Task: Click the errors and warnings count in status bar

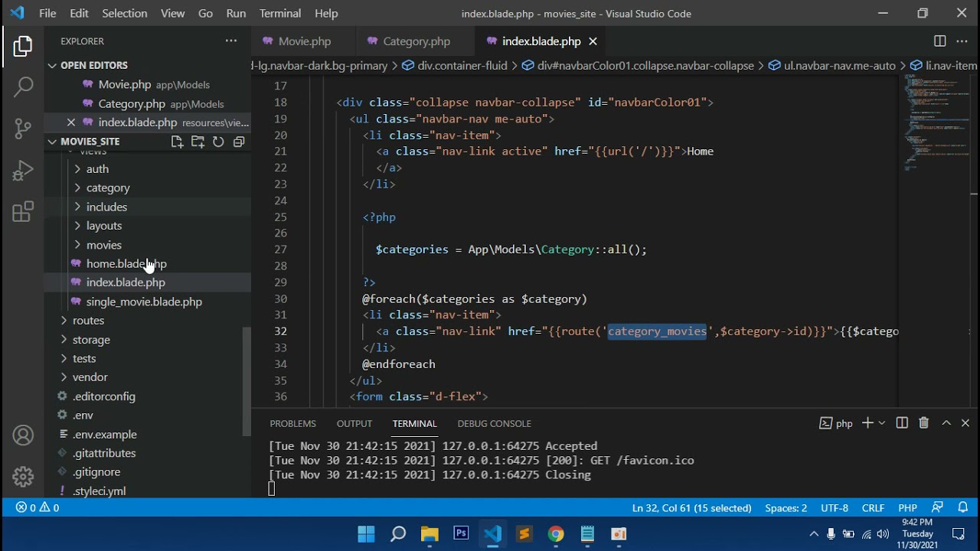Action: tap(38, 508)
